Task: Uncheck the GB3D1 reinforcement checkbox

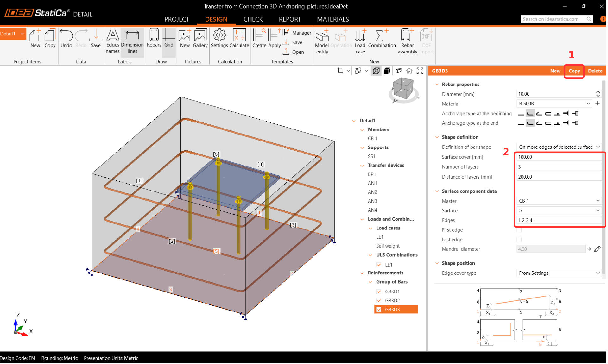Action: point(379,292)
